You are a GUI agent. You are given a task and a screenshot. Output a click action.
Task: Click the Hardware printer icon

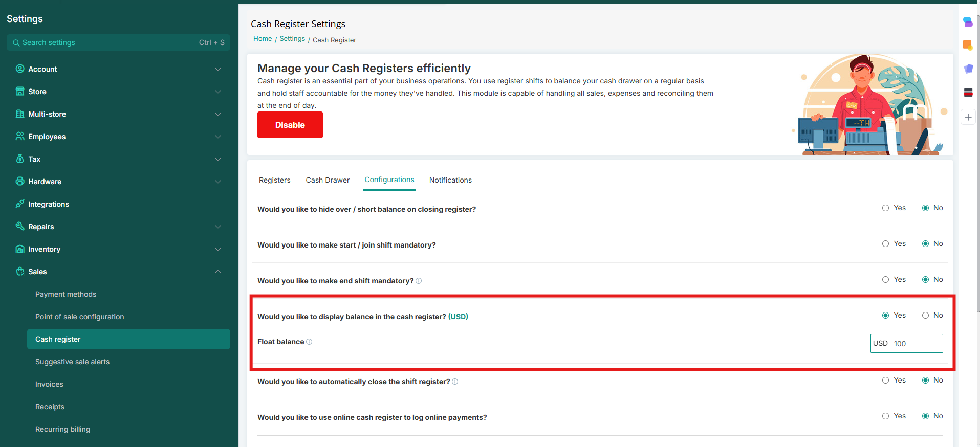click(20, 181)
